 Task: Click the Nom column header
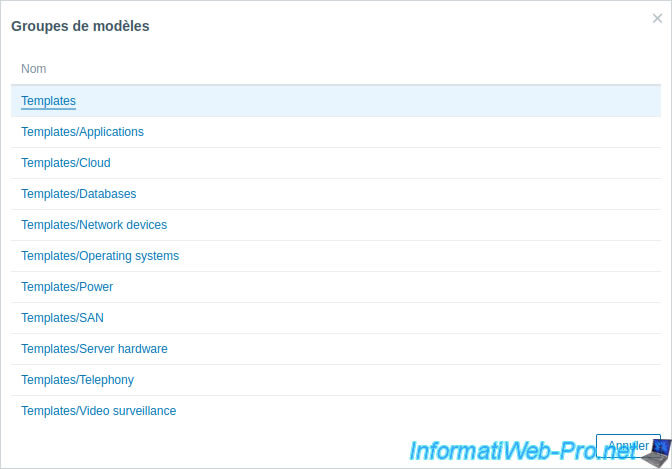pos(34,69)
